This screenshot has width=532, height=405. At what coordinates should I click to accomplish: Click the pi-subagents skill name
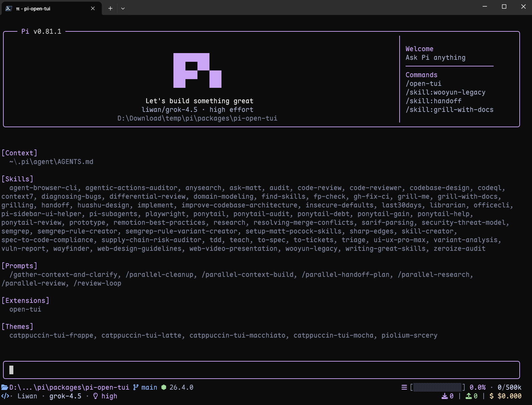pyautogui.click(x=113, y=214)
